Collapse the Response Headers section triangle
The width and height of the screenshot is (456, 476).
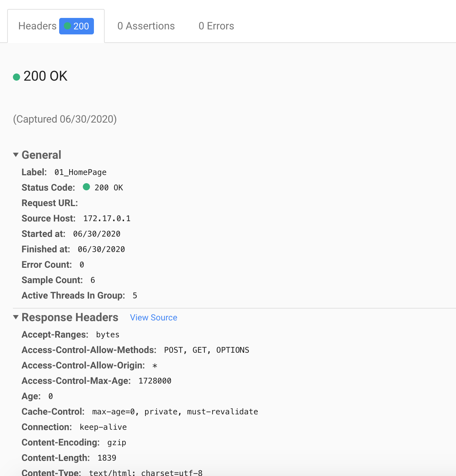click(x=16, y=317)
